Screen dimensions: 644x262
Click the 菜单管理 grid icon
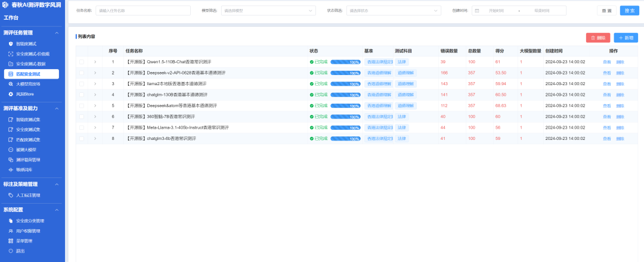[x=11, y=241]
